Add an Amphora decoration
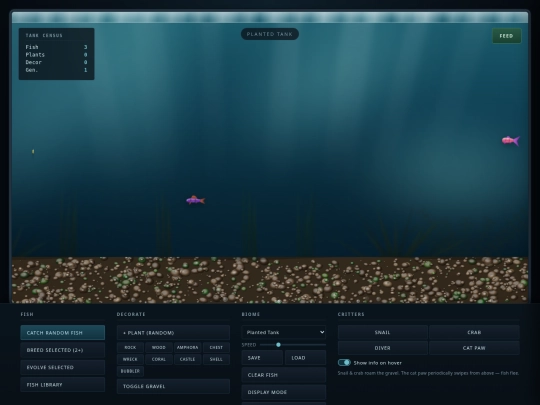The height and width of the screenshot is (405, 540). [187, 347]
